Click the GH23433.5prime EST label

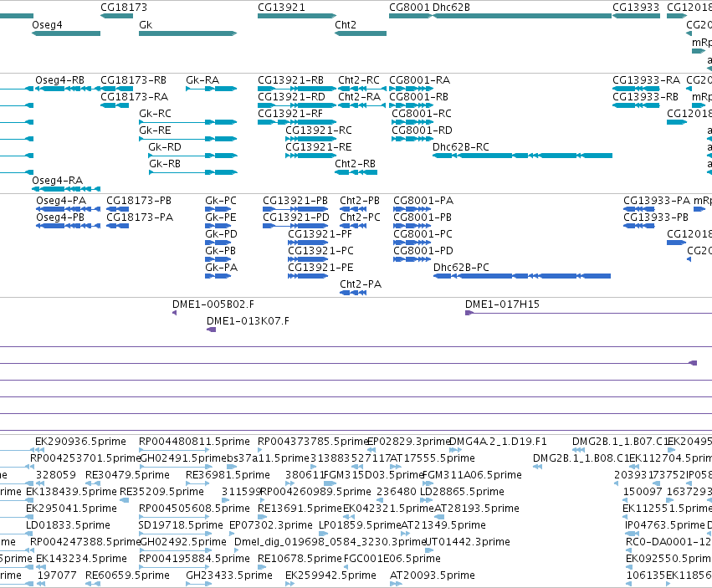pos(229,575)
